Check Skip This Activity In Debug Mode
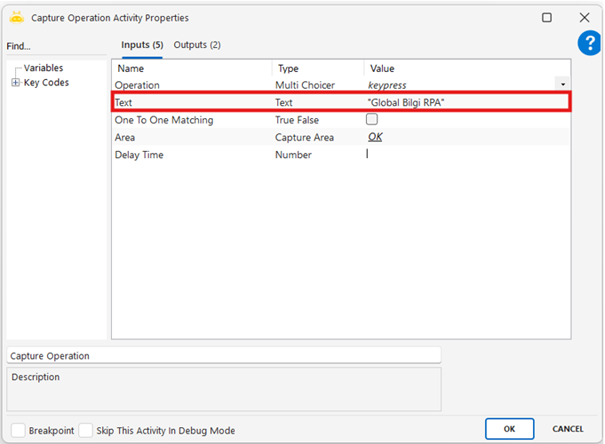605x444 pixels. tap(86, 430)
